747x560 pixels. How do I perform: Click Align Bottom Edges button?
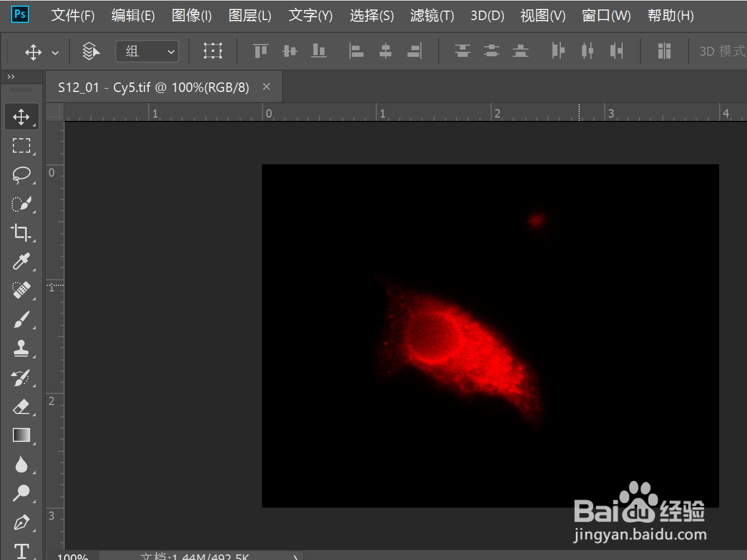pyautogui.click(x=319, y=51)
